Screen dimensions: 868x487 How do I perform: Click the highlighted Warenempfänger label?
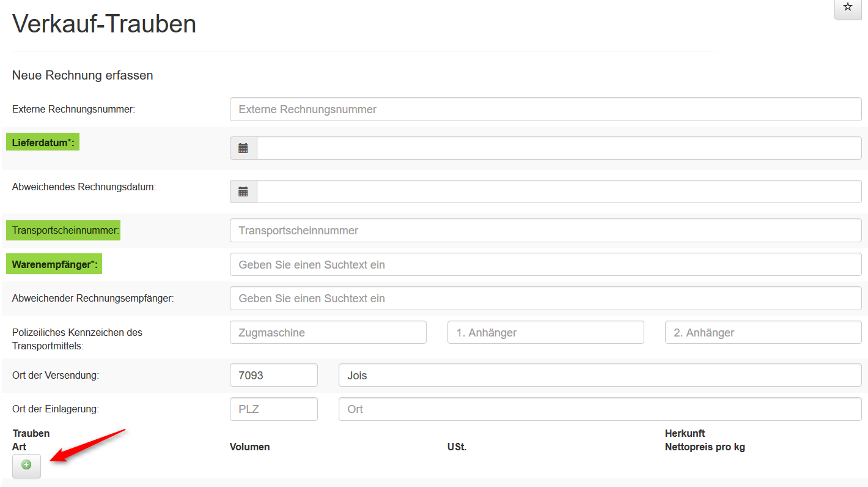pos(54,265)
